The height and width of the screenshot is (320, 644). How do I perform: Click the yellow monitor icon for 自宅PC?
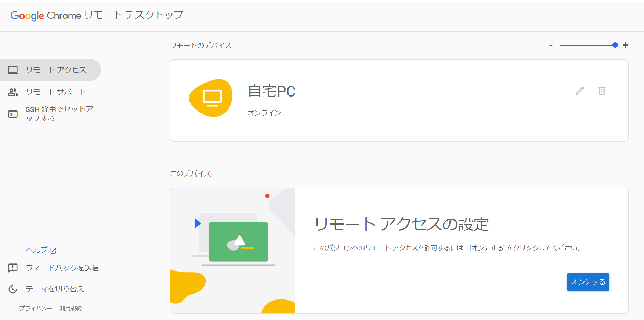(x=211, y=98)
